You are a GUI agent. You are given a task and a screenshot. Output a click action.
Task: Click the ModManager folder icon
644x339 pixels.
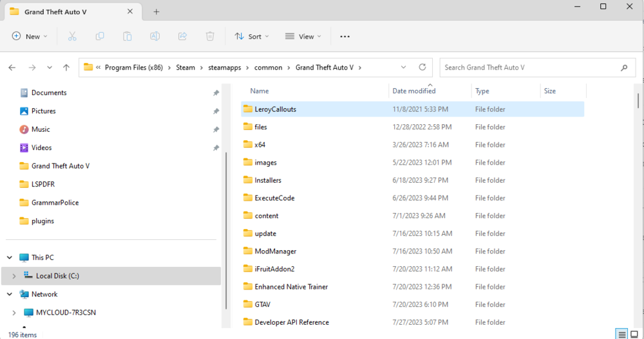[x=248, y=251]
